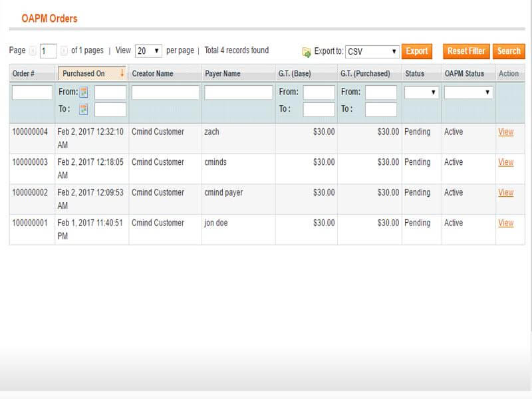The width and height of the screenshot is (532, 399).
Task: Open View link for order 100000001
Action: pyautogui.click(x=505, y=223)
